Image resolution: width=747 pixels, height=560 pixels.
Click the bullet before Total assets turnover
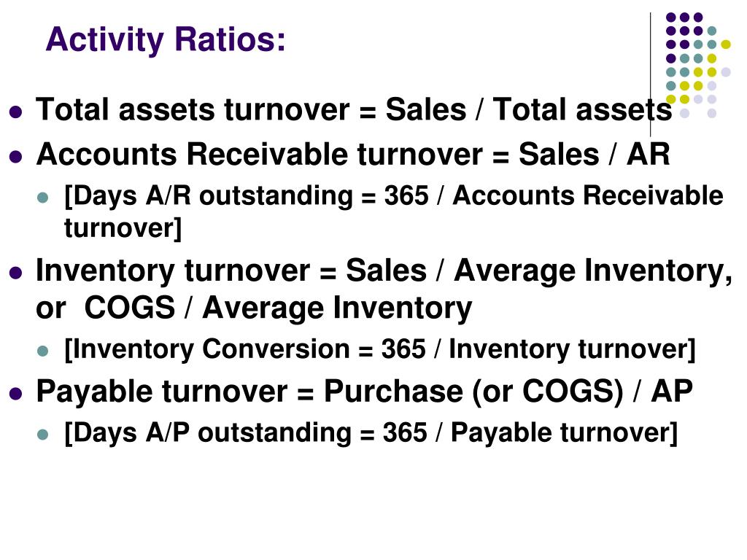[x=16, y=112]
